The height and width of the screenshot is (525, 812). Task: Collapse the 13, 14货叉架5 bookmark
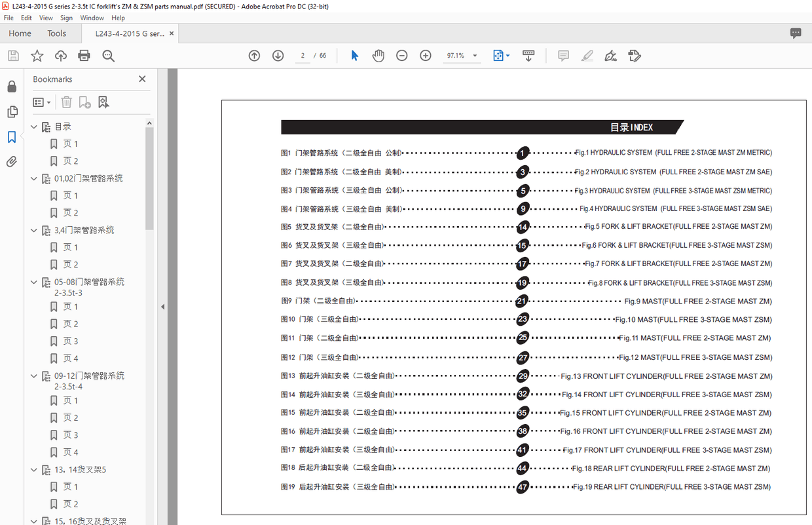click(x=35, y=470)
